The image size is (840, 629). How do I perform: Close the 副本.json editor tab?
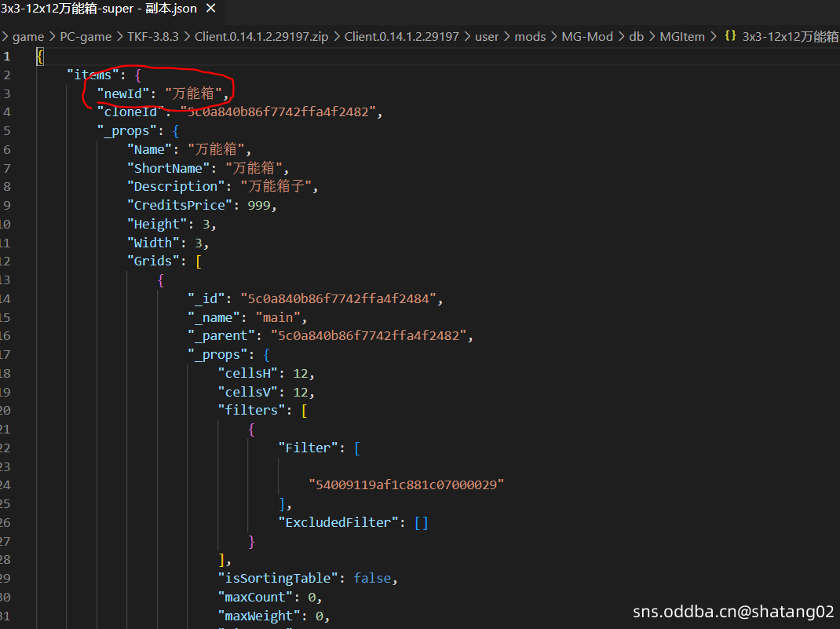(x=210, y=9)
